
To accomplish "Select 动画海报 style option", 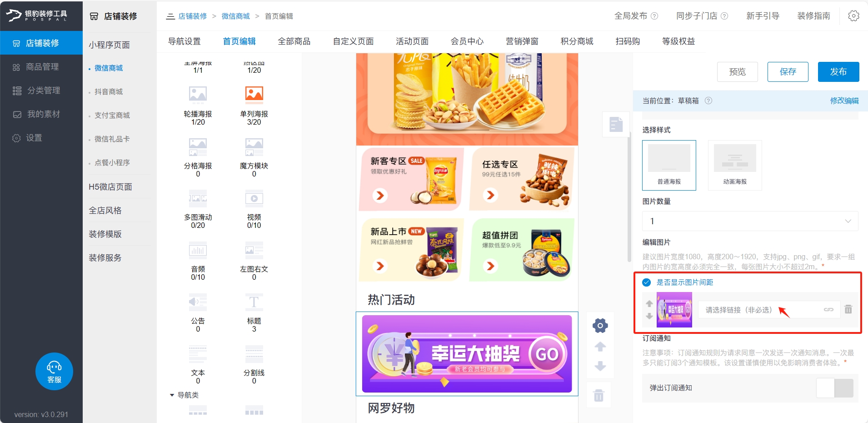I will pos(735,165).
